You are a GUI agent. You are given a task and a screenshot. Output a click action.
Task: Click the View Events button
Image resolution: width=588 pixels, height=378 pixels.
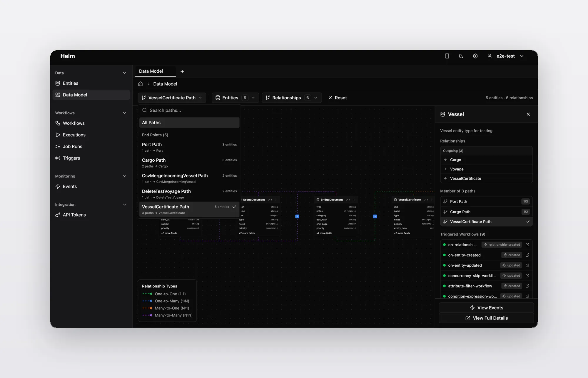486,307
